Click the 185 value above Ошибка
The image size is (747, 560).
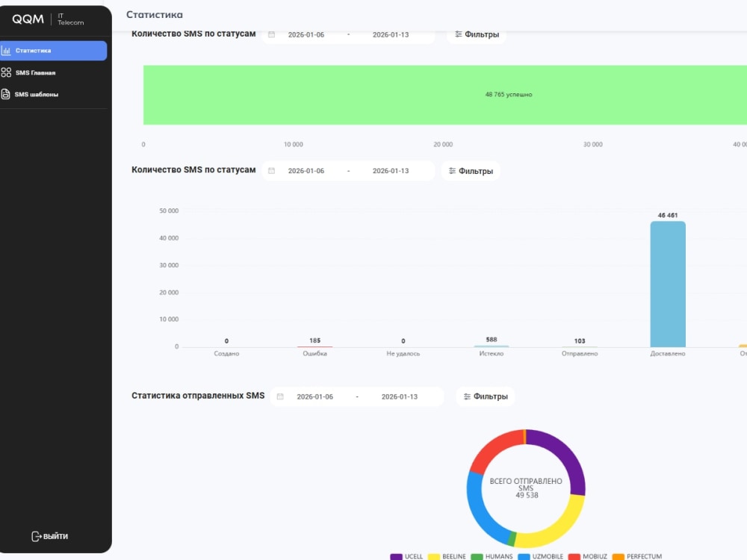point(315,340)
